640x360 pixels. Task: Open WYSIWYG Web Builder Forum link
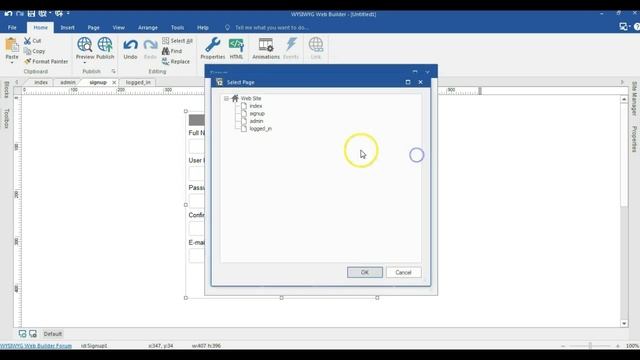pos(36,346)
